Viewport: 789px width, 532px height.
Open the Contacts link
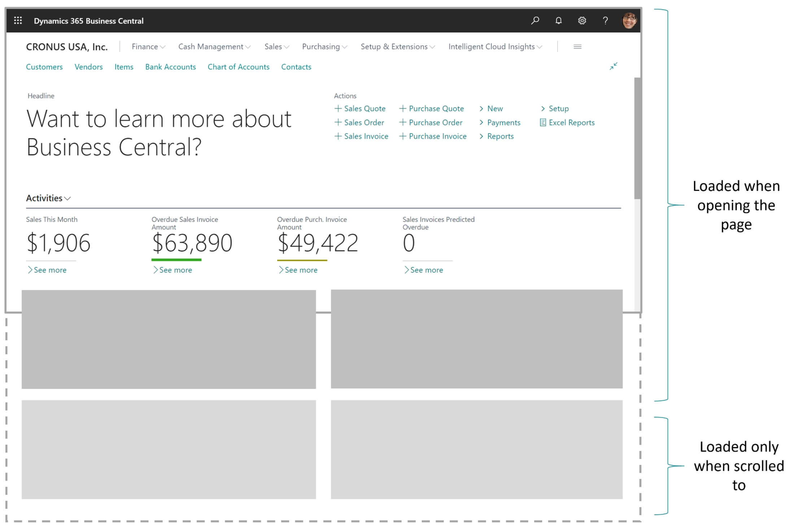pos(296,67)
